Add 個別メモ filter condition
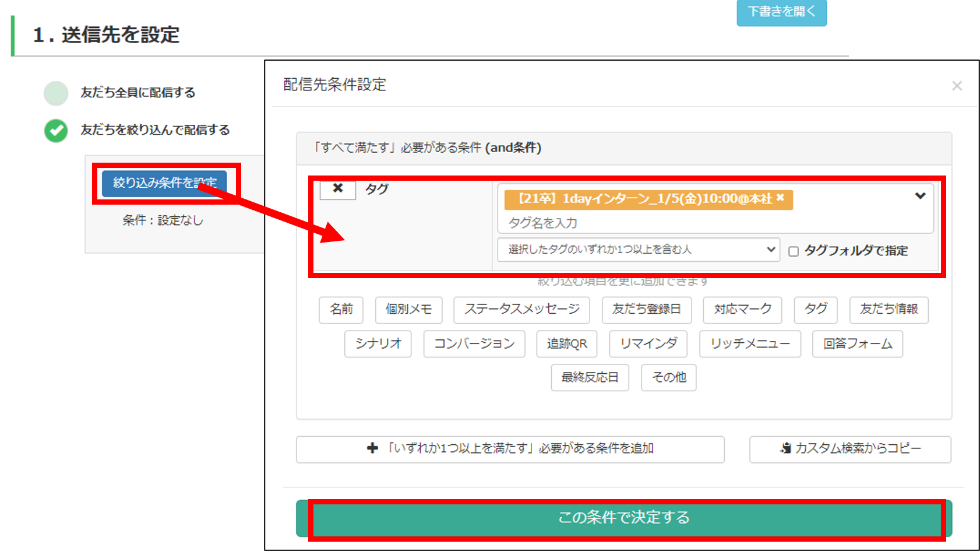980x551 pixels. click(408, 310)
